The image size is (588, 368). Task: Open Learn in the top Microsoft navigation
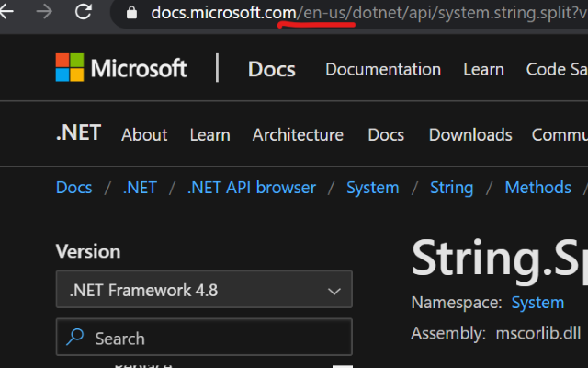pyautogui.click(x=483, y=69)
